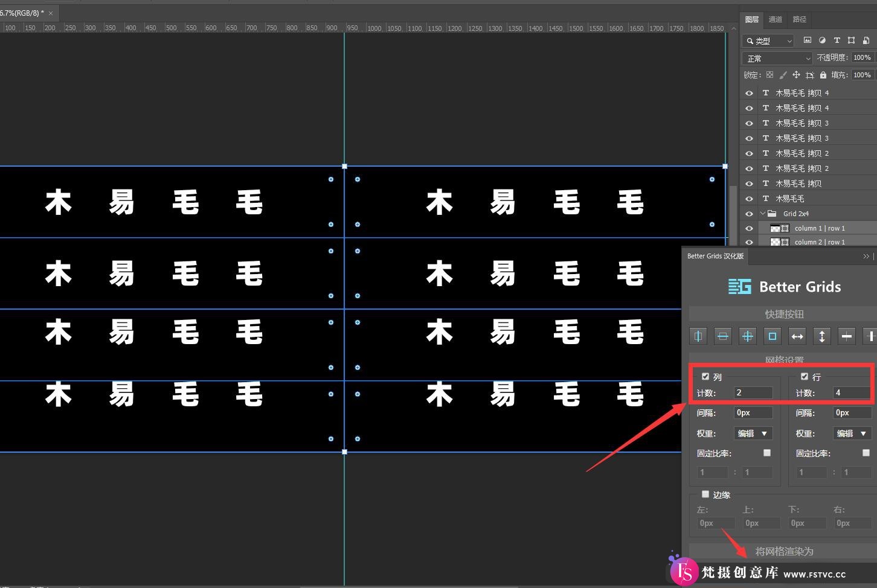Switch to the 通道 tab
The height and width of the screenshot is (588, 877).
(x=776, y=19)
